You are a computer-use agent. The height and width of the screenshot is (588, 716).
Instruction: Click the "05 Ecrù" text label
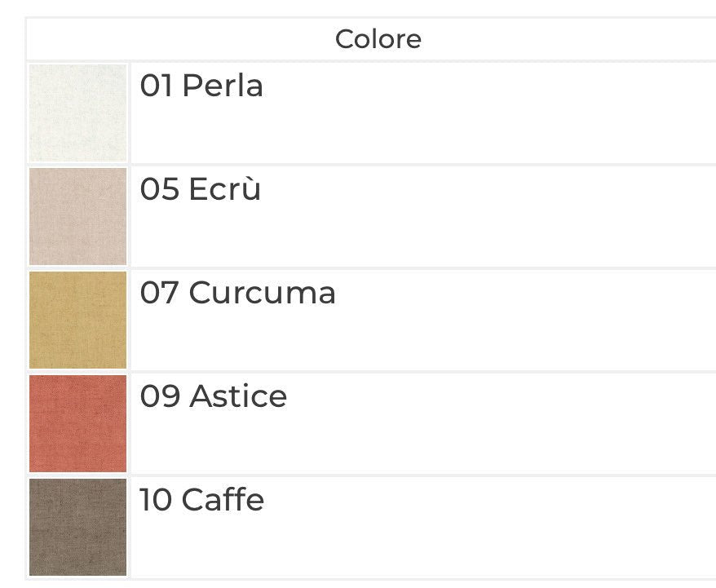pyautogui.click(x=201, y=189)
